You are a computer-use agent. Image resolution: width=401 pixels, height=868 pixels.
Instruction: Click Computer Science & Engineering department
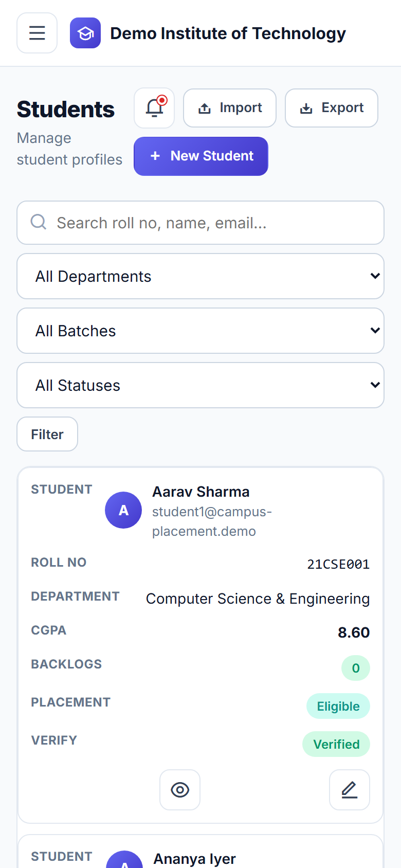click(258, 599)
